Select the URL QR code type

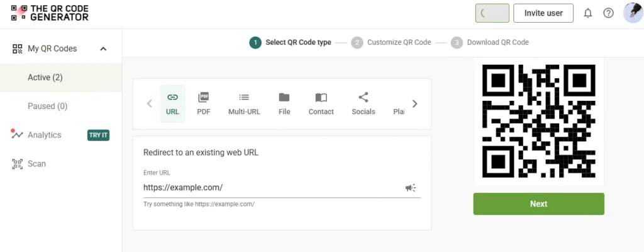(172, 104)
